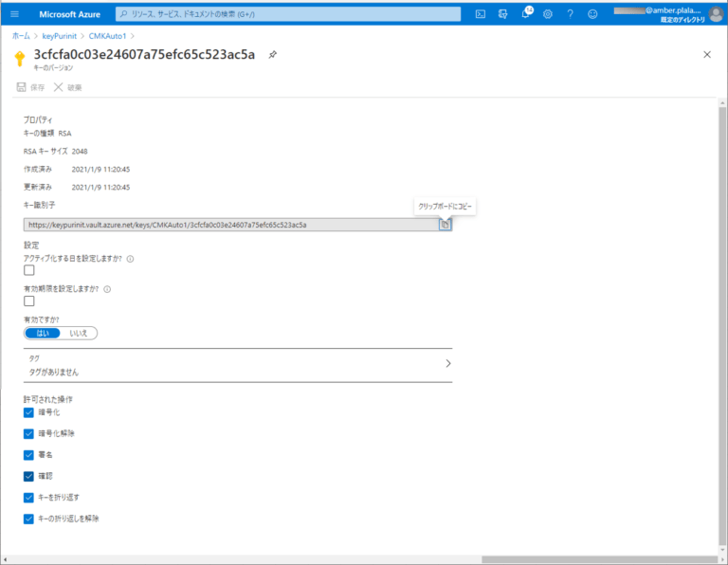Image resolution: width=728 pixels, height=565 pixels.
Task: Open Cloud Shell from the top bar
Action: pyautogui.click(x=481, y=14)
